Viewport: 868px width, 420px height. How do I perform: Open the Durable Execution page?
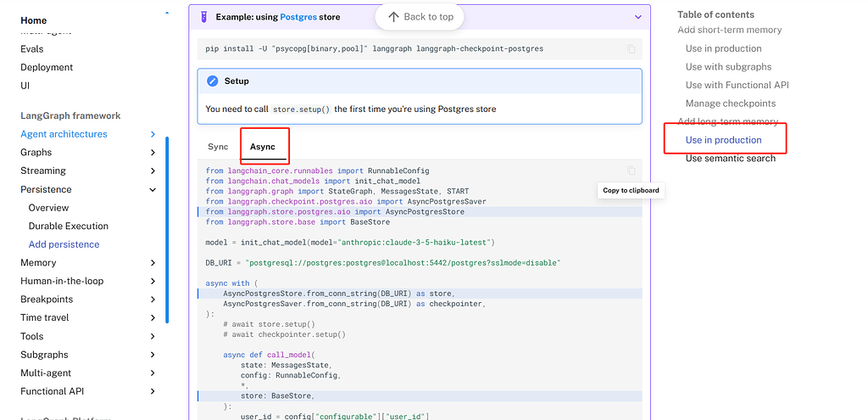click(68, 226)
